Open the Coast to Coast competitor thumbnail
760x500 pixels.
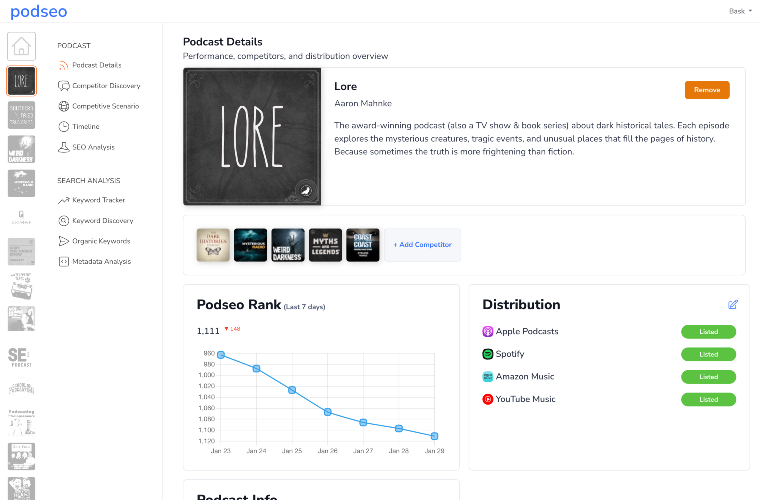click(x=363, y=245)
